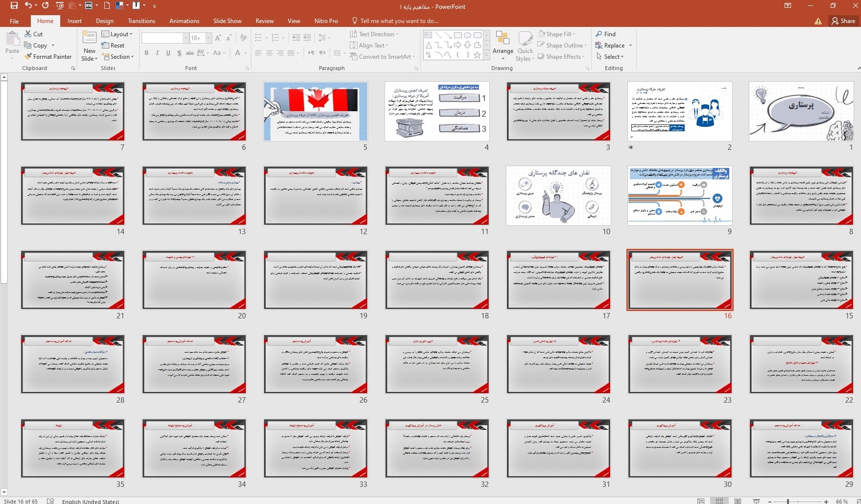Screen dimensions: 861x504
Task: Open the Slide Show tab
Action: tap(227, 21)
